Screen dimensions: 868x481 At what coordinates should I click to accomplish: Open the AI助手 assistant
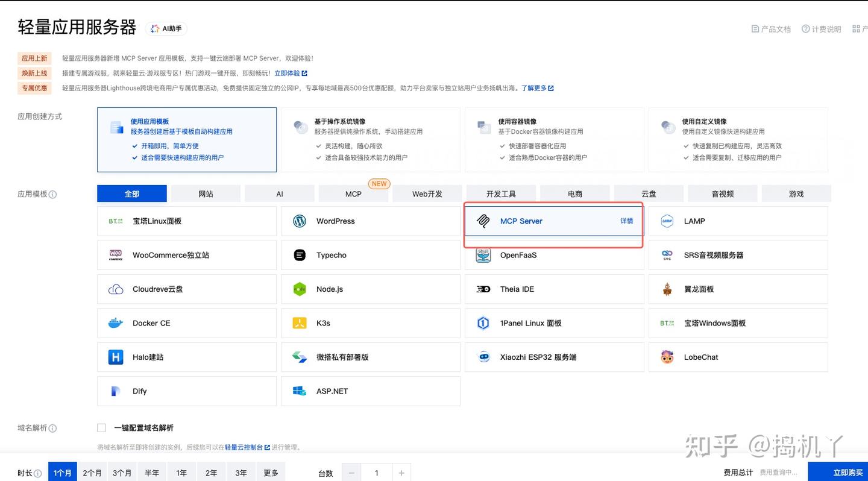(166, 28)
